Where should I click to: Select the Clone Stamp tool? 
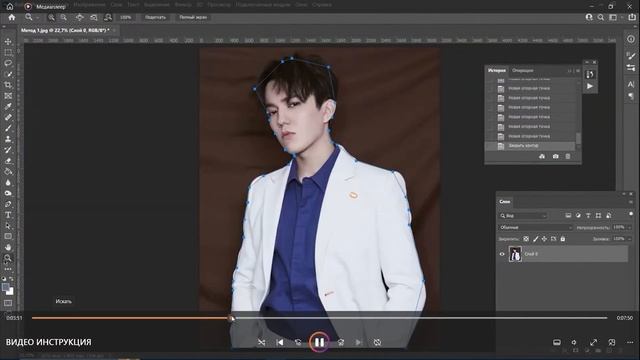click(8, 139)
